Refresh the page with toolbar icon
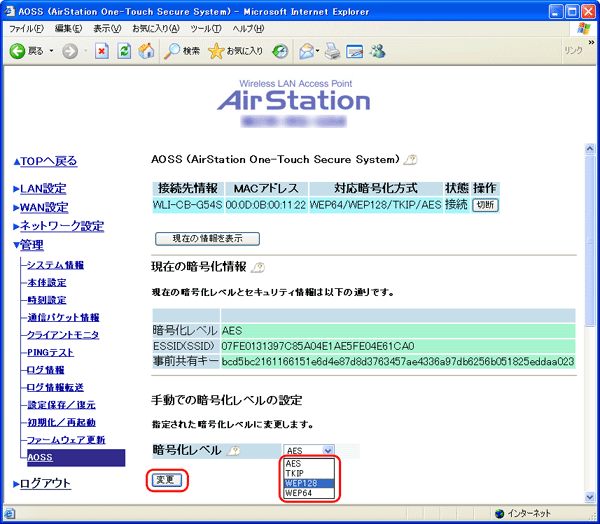The height and width of the screenshot is (524, 600). click(124, 50)
